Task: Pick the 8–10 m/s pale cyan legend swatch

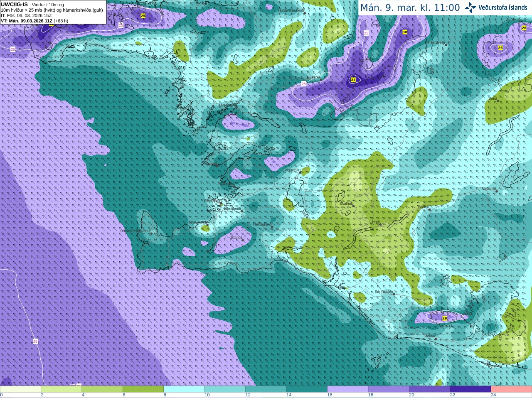Action: click(x=184, y=389)
